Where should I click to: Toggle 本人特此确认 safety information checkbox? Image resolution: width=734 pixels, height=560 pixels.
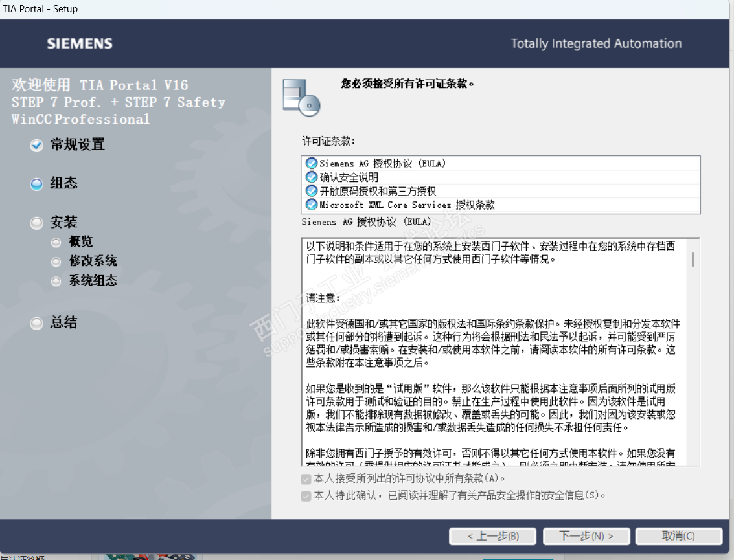(306, 496)
